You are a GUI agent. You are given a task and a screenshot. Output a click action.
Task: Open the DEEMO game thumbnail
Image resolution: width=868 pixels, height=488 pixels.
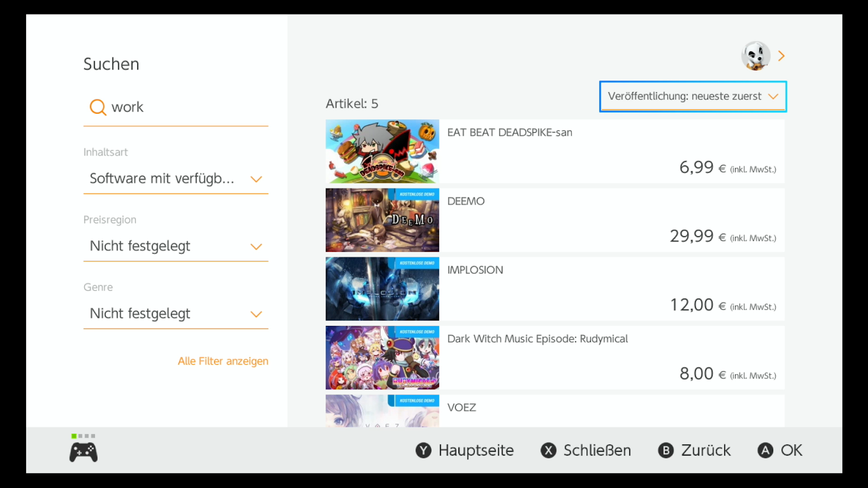[382, 220]
